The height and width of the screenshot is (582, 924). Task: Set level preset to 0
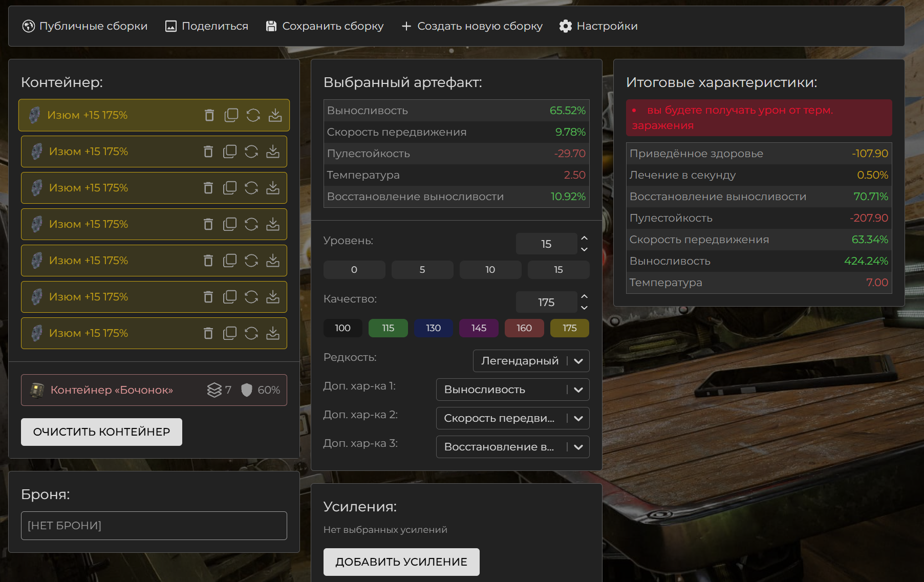pyautogui.click(x=354, y=270)
